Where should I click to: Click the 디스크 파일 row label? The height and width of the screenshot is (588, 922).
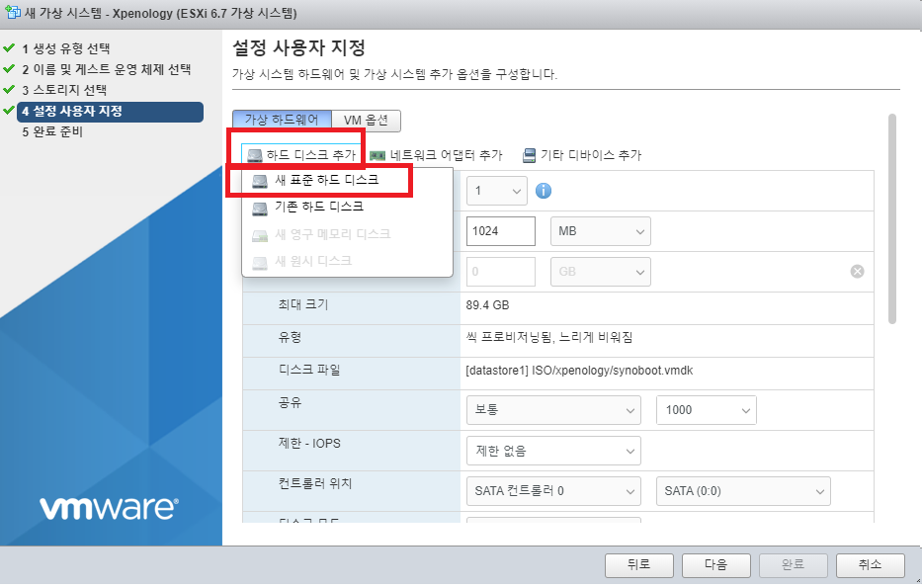[309, 370]
